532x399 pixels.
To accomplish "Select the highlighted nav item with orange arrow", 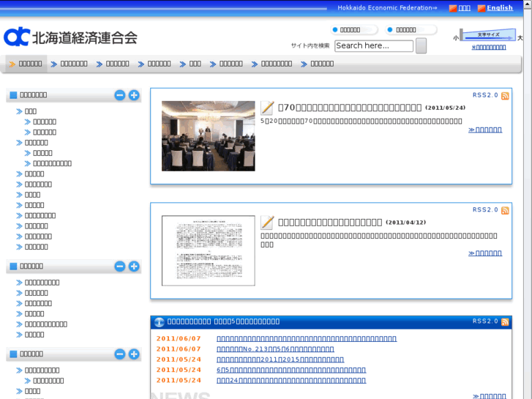I will click(x=26, y=64).
